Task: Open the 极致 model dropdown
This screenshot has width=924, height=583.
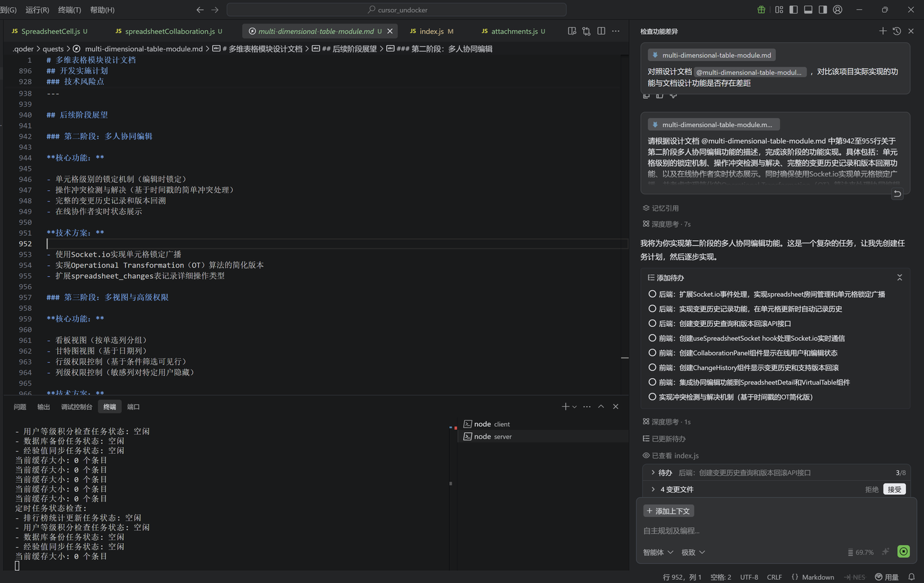Action: [693, 552]
